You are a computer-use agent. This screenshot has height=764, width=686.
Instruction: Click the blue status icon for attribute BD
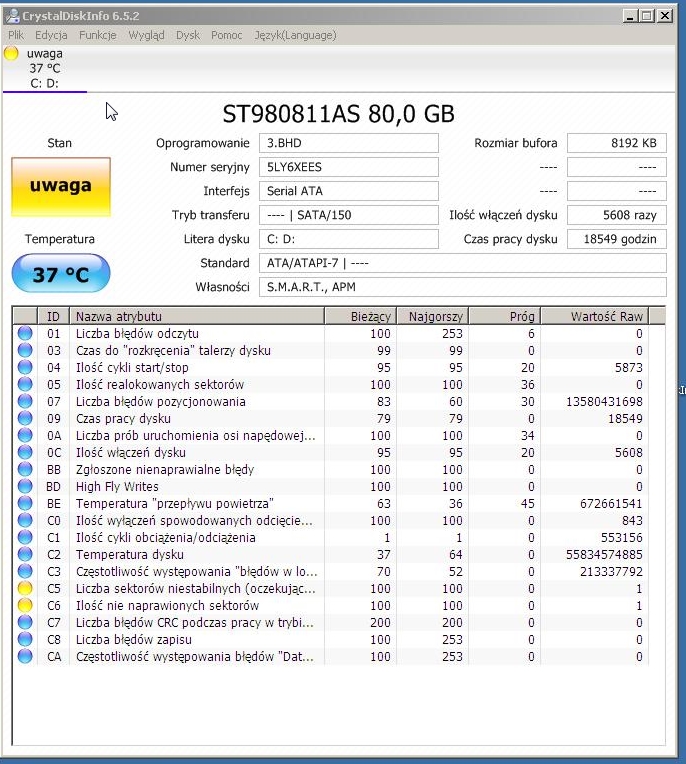click(25, 486)
